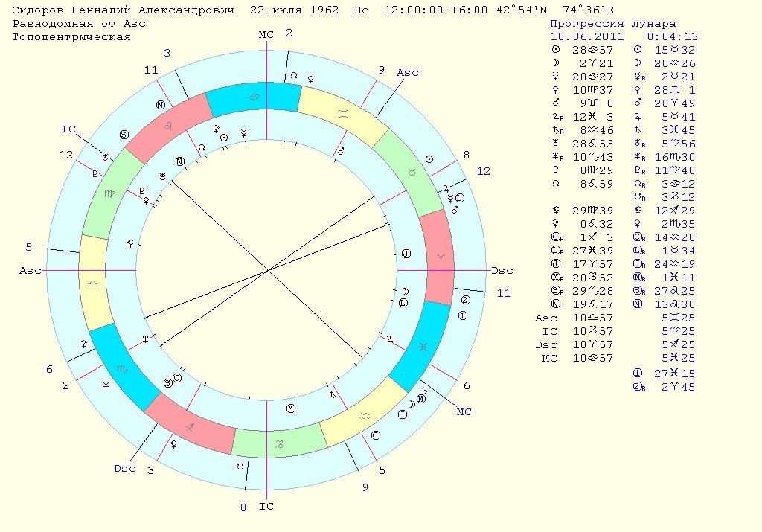Screen dimensions: 762x532
Task: Click the outer-ring Sun symbol near Taurus
Action: pyautogui.click(x=429, y=159)
